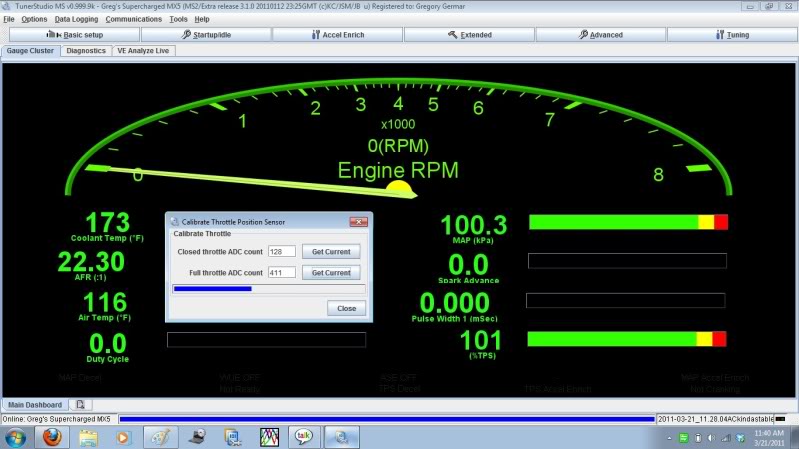Screen dimensions: 799x449
Task: Open the Advanced settings button
Action: pyautogui.click(x=600, y=34)
